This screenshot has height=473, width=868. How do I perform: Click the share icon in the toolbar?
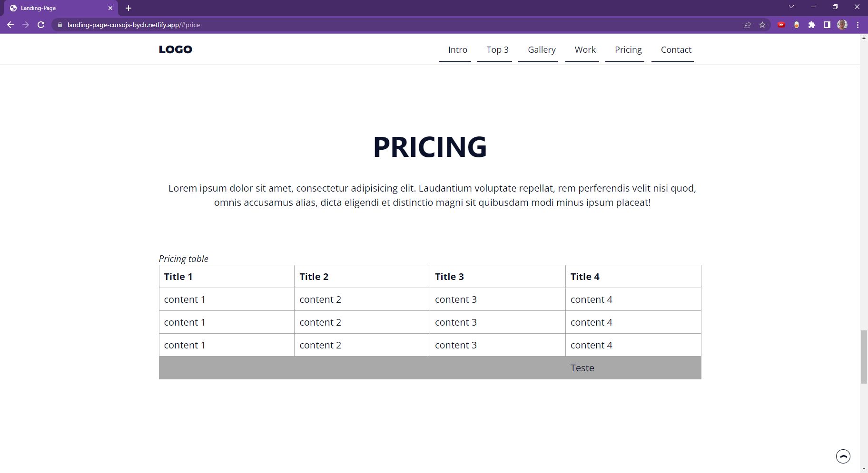pyautogui.click(x=747, y=25)
